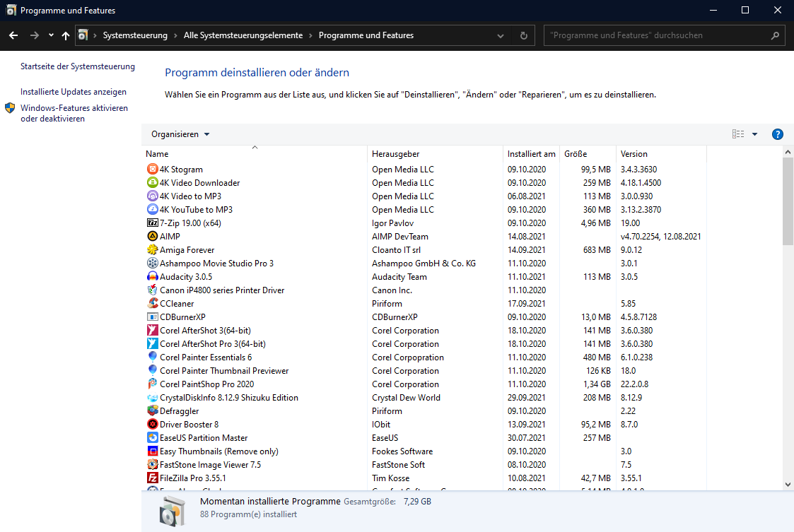Image resolution: width=794 pixels, height=532 pixels.
Task: Expand the view options dropdown arrow
Action: click(754, 134)
